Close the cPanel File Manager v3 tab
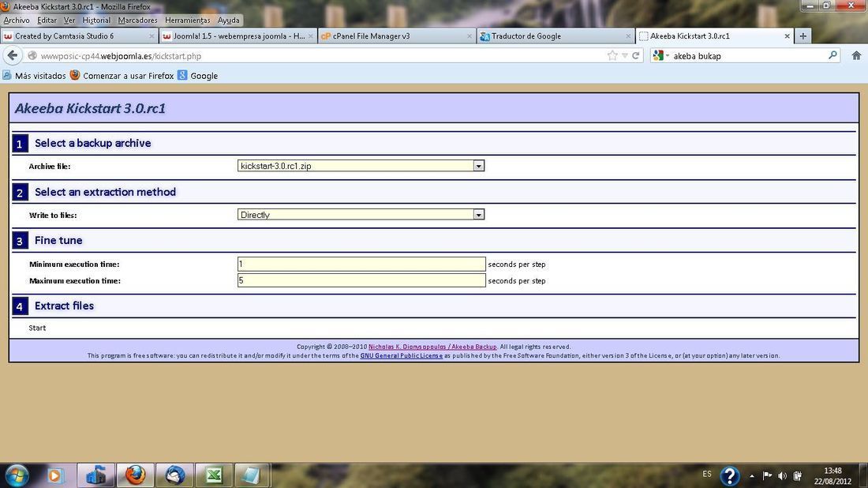868x488 pixels. (470, 36)
